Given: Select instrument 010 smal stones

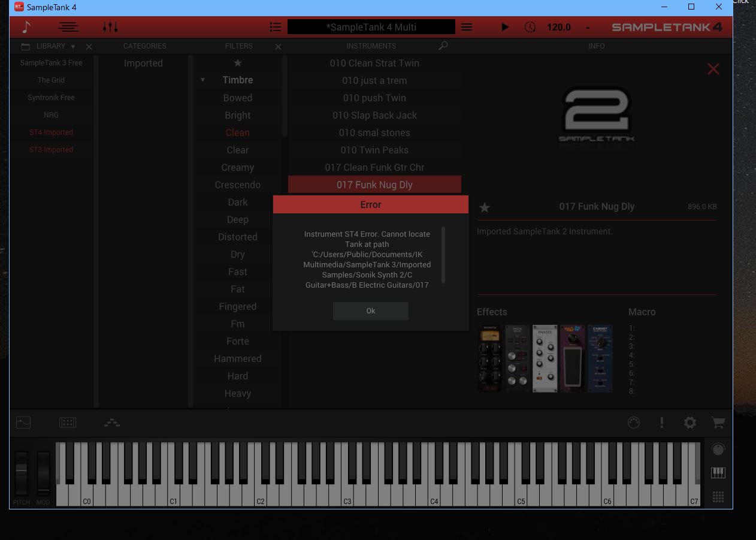Looking at the screenshot, I should [374, 132].
